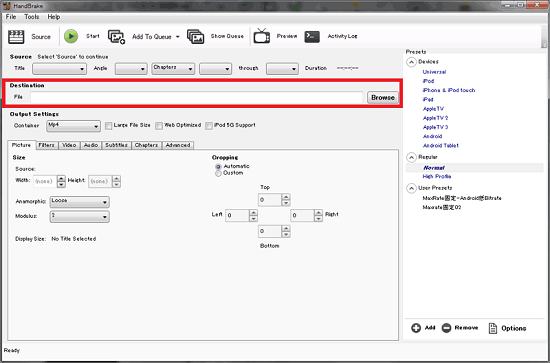550x363 pixels.
Task: Open the chapter end dropdown after 'through'
Action: [282, 69]
